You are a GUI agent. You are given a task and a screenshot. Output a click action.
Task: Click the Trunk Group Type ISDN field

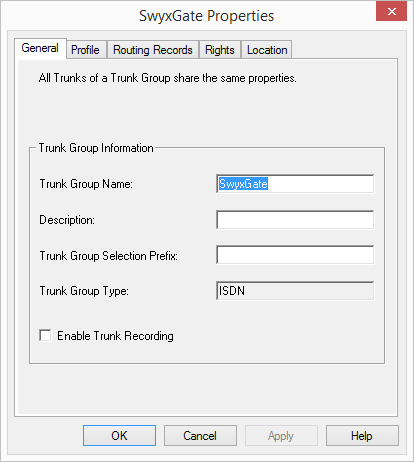[x=295, y=291]
